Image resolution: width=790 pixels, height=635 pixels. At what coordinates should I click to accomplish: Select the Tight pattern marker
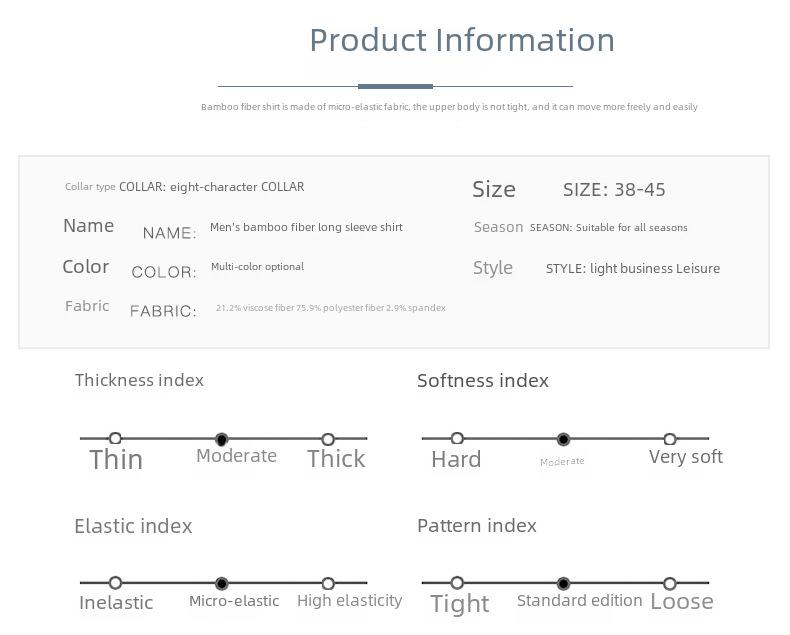point(457,583)
